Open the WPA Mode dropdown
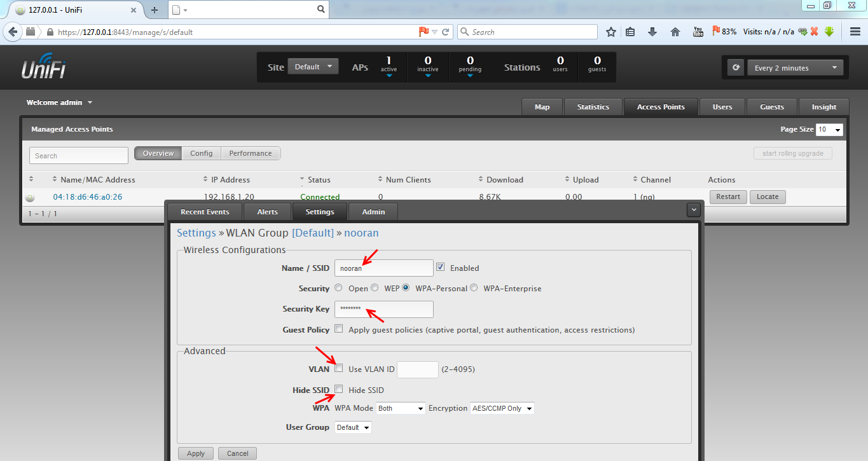 (x=401, y=408)
